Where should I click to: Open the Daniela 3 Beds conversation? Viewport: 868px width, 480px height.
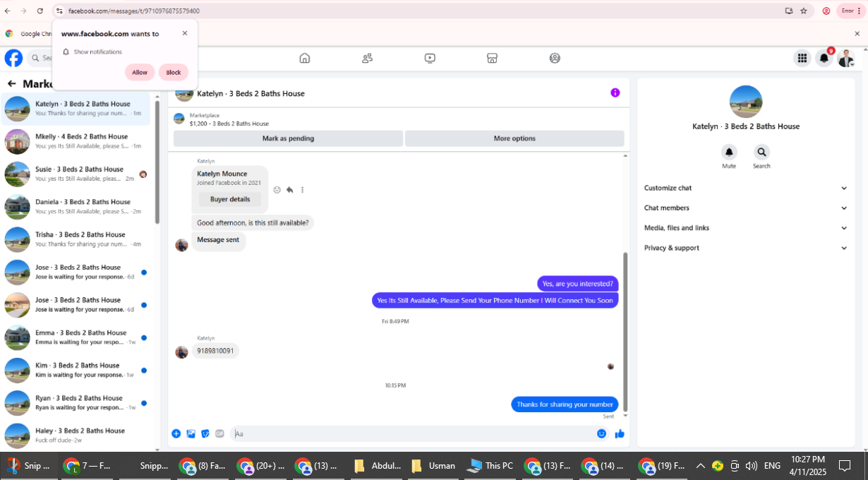tap(76, 207)
